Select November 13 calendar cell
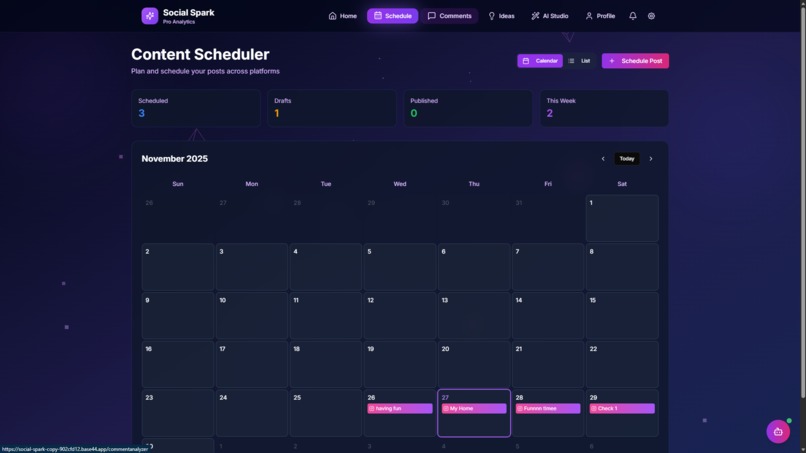The height and width of the screenshot is (453, 806). pos(474,316)
